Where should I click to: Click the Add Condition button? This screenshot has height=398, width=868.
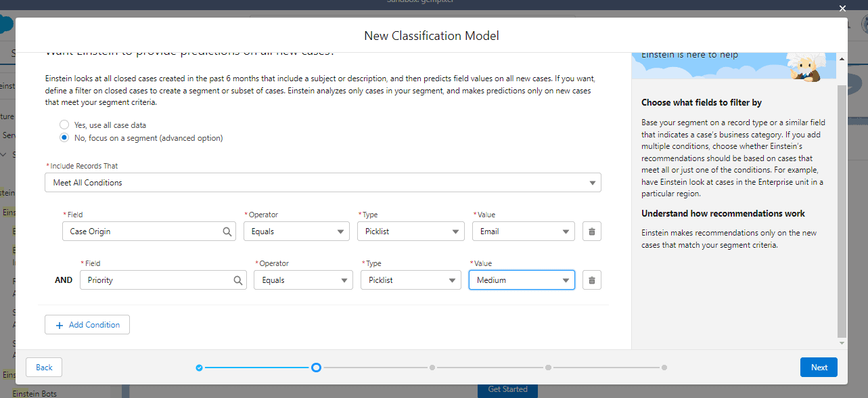87,324
